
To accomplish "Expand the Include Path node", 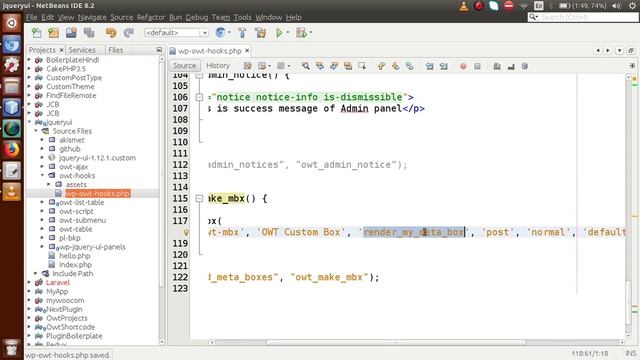I will (x=36, y=273).
